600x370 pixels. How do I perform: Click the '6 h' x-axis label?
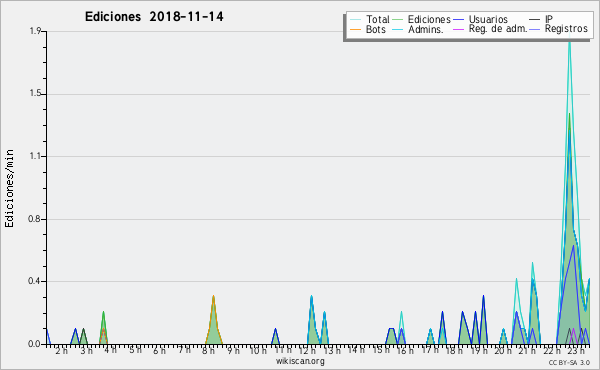pyautogui.click(x=160, y=350)
